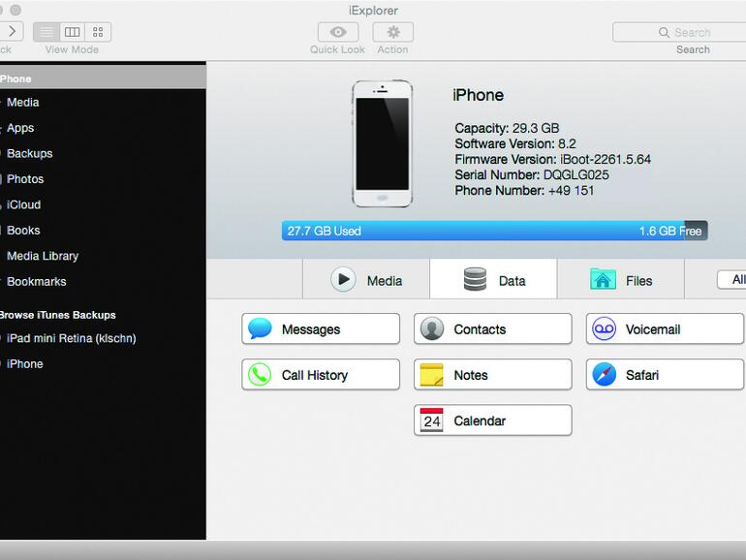Open the Call History section
This screenshot has height=560, width=746.
321,374
